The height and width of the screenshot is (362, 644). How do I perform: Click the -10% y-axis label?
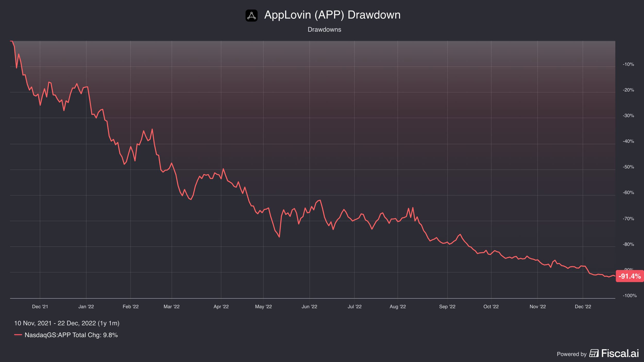pos(628,64)
